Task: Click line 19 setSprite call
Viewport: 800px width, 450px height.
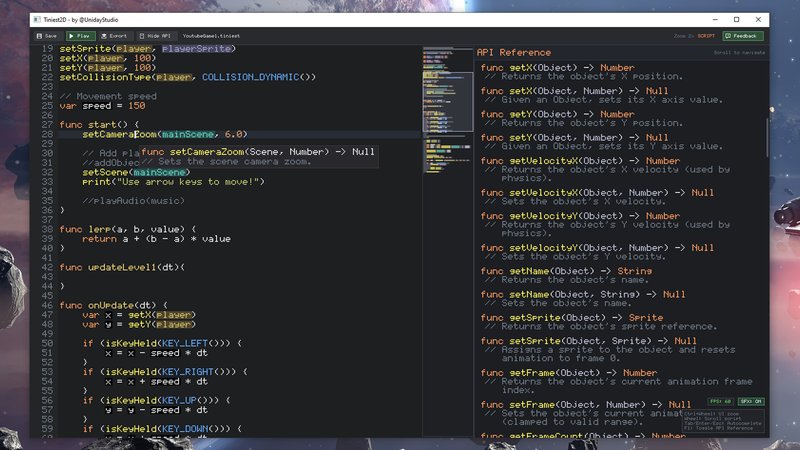Action: tap(147, 48)
